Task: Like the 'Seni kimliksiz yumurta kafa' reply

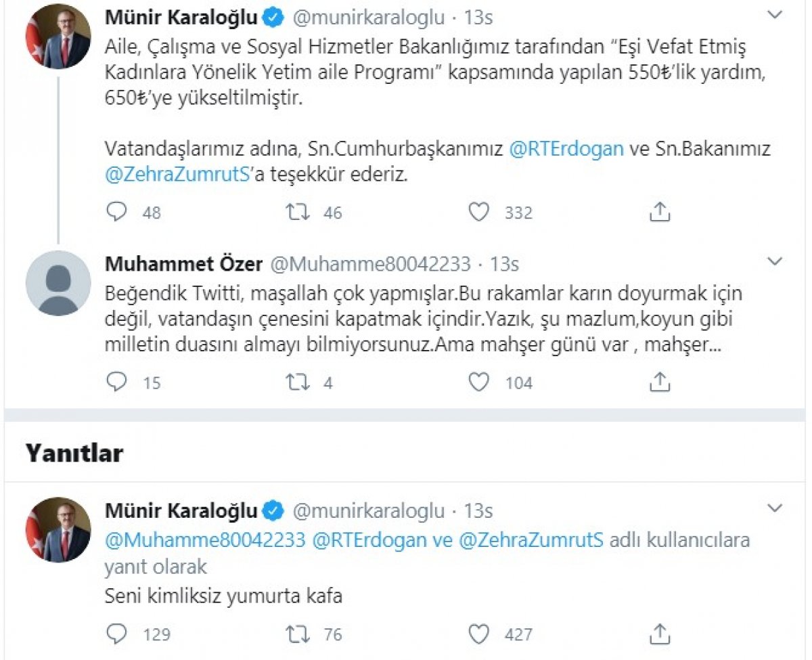Action: click(x=479, y=634)
